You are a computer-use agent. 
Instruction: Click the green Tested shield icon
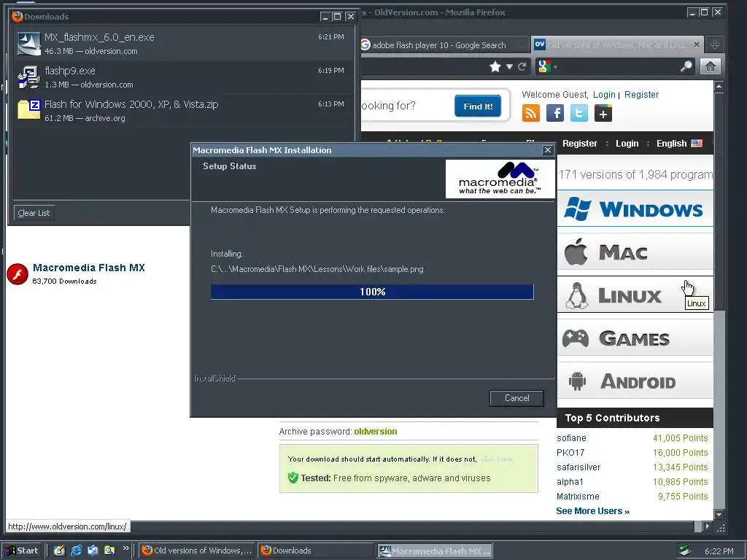point(293,478)
